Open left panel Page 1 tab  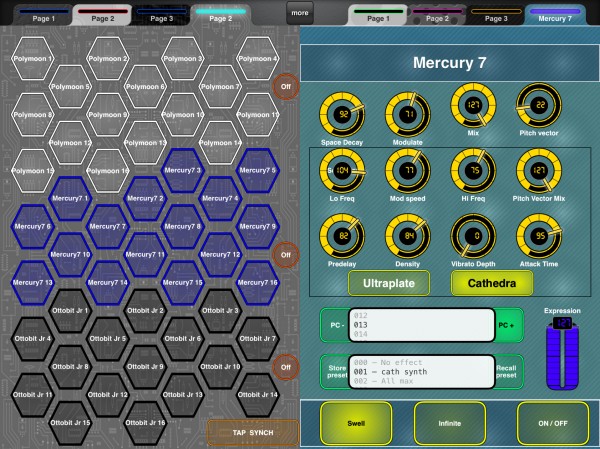(44, 16)
